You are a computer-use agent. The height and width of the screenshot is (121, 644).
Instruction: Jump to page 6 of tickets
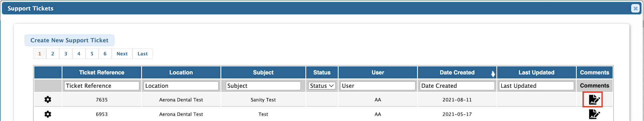(105, 54)
